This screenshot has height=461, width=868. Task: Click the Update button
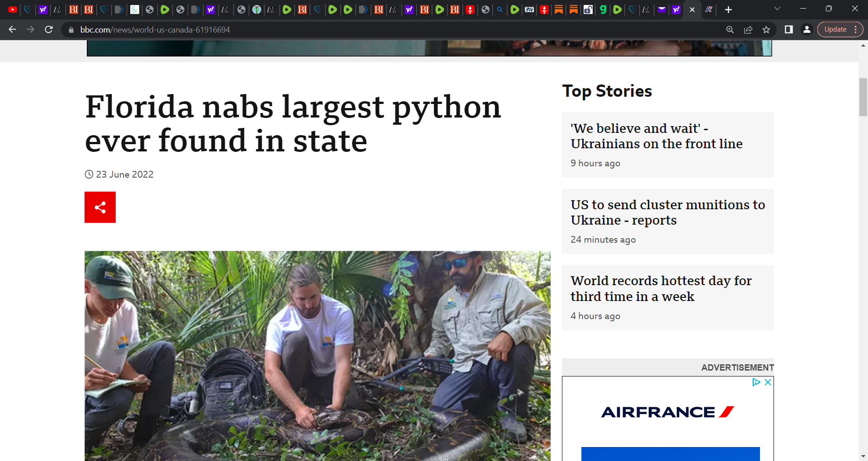click(835, 29)
